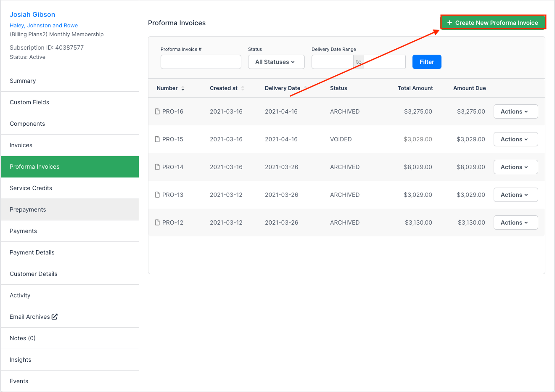Click the blue Filter button

427,62
